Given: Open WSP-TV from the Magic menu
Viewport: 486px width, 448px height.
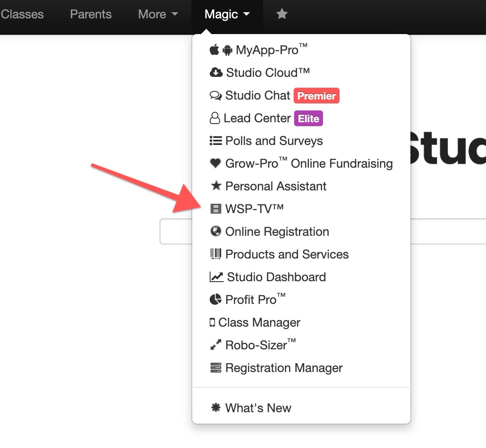Looking at the screenshot, I should [x=301, y=209].
